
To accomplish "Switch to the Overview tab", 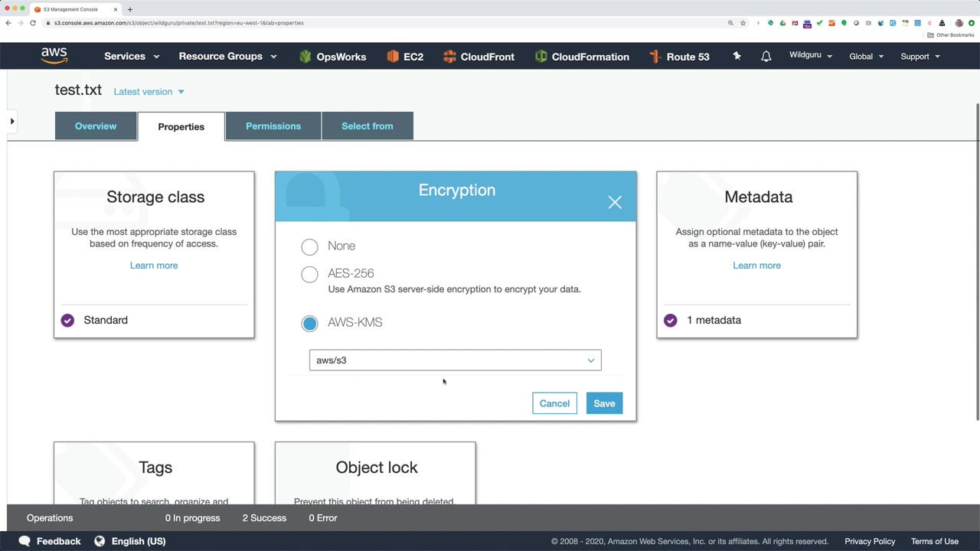I will [x=96, y=126].
